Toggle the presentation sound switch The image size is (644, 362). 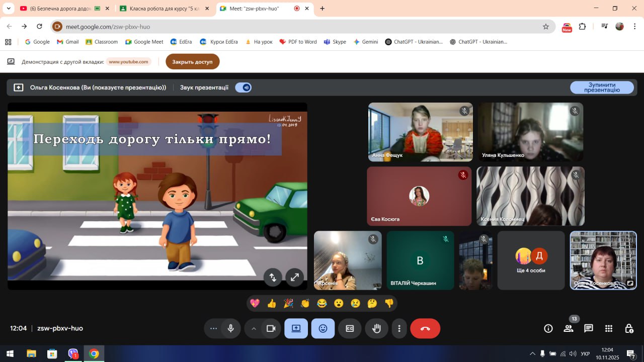click(x=244, y=87)
